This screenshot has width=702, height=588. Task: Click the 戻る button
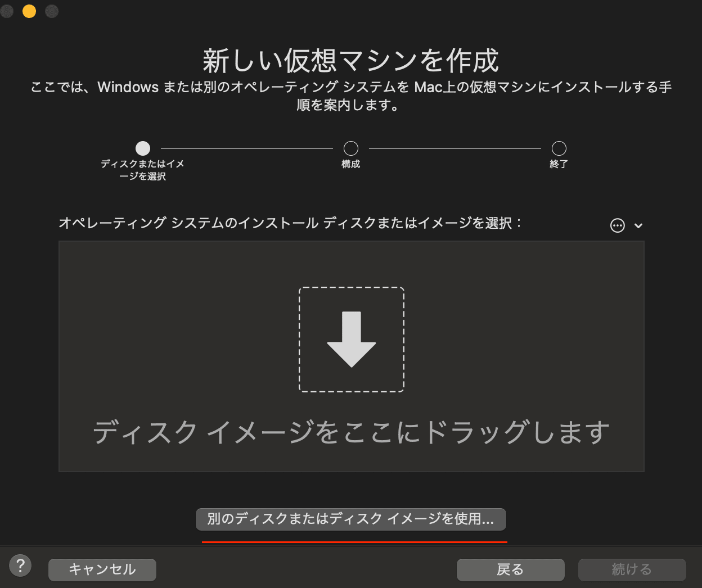click(x=510, y=569)
